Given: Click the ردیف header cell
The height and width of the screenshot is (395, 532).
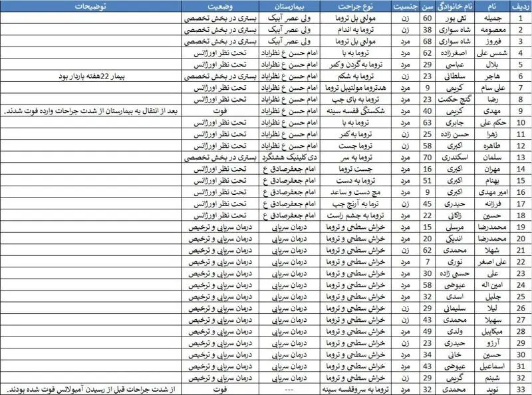Looking at the screenshot, I should 521,6.
